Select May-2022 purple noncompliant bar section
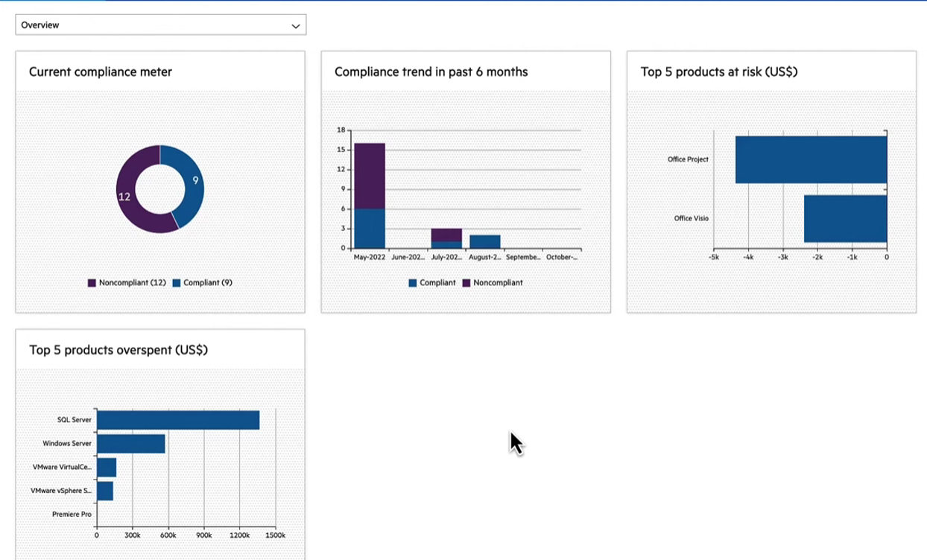 370,175
